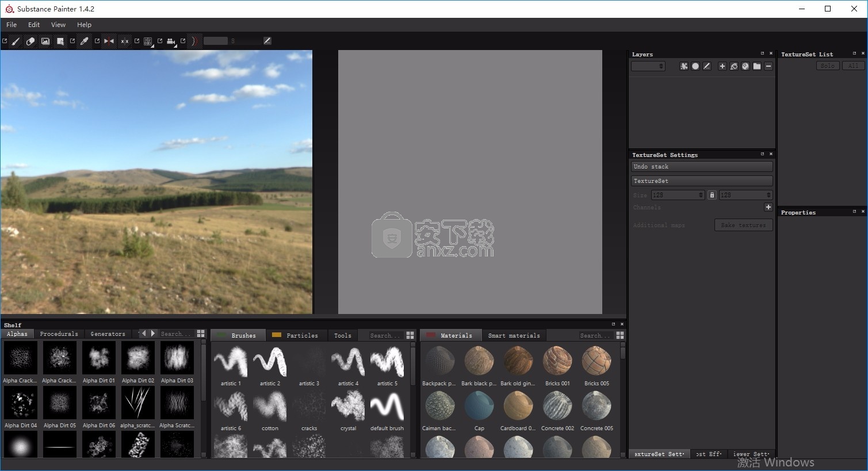Screen dimensions: 868x471
Task: Toggle grid view in Brushes shelf
Action: tap(410, 335)
